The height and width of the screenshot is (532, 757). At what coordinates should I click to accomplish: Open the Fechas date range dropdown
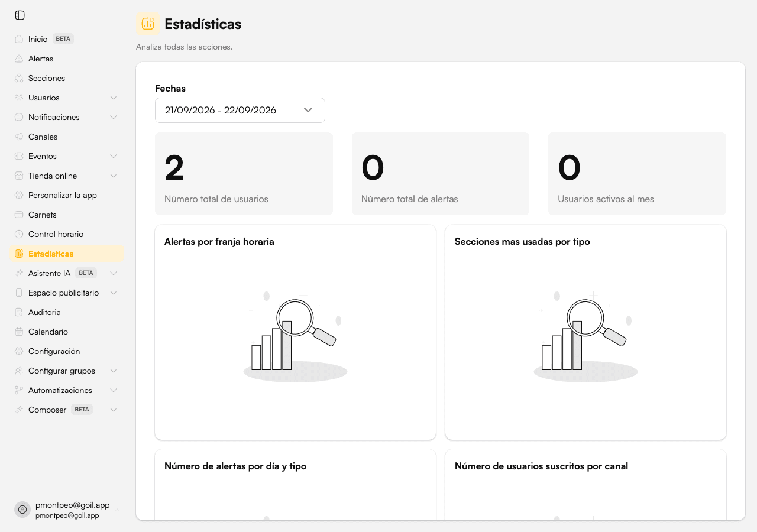[240, 110]
